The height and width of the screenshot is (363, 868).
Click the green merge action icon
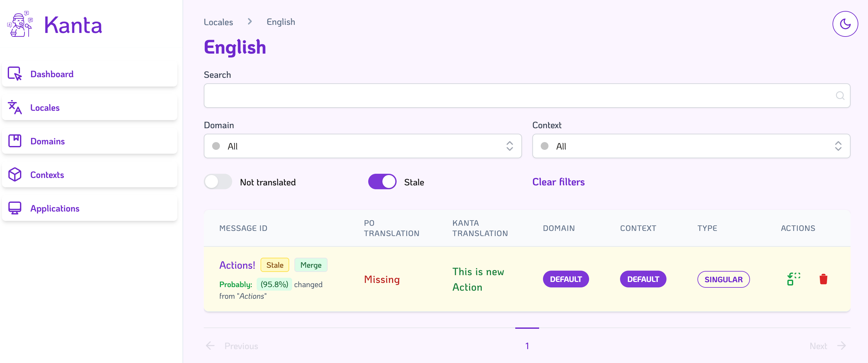pyautogui.click(x=793, y=279)
